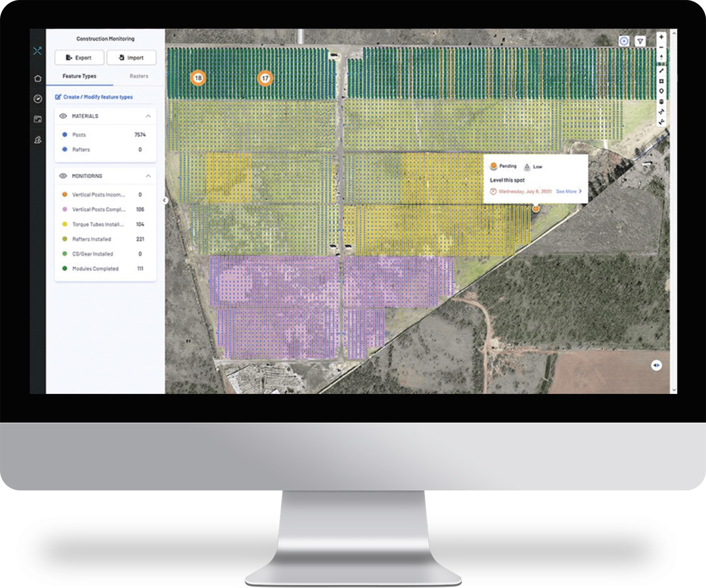Click the trash delete tool in map toolbar

point(661,101)
